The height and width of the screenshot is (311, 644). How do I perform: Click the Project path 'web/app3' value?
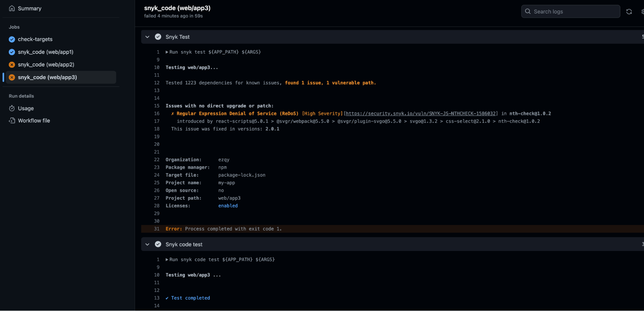(x=229, y=198)
